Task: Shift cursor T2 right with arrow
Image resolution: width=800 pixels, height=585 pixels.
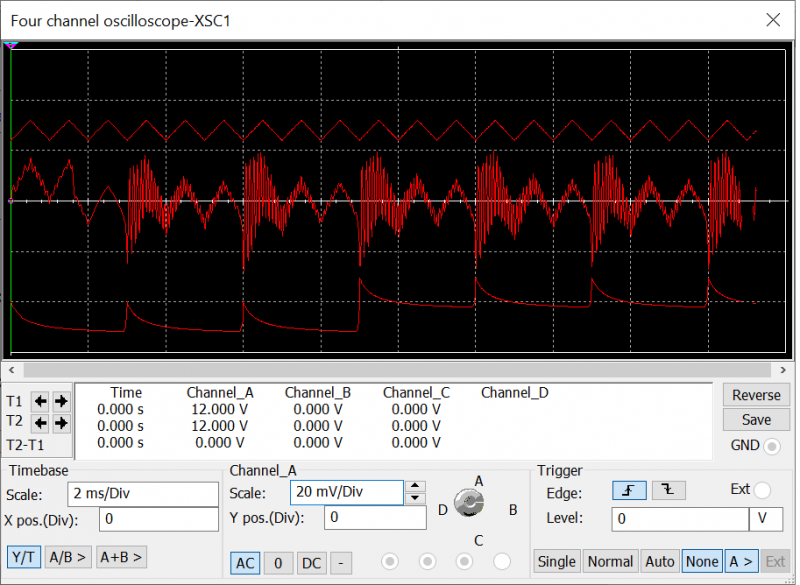Action: 61,423
